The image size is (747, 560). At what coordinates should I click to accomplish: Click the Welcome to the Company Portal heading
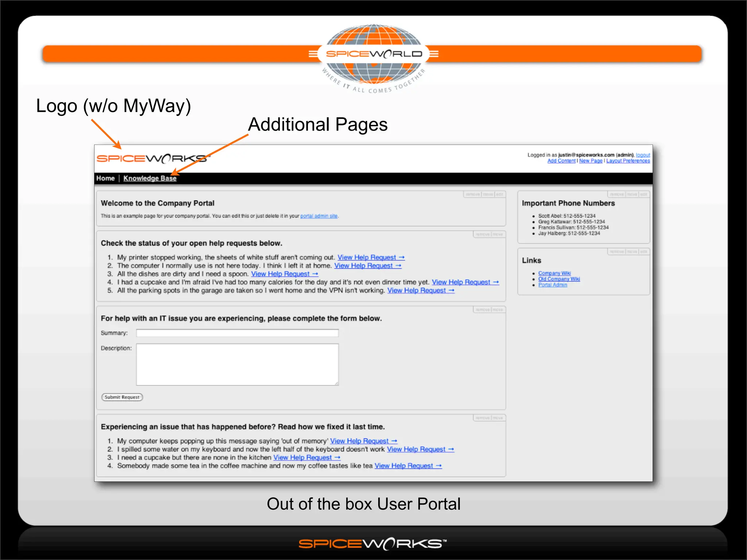[x=158, y=203]
